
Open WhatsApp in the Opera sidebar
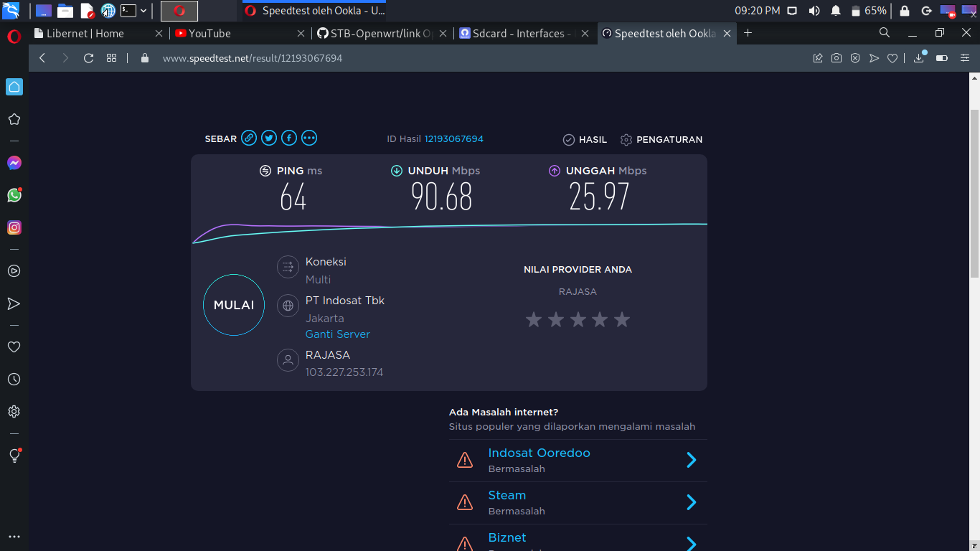(x=14, y=195)
